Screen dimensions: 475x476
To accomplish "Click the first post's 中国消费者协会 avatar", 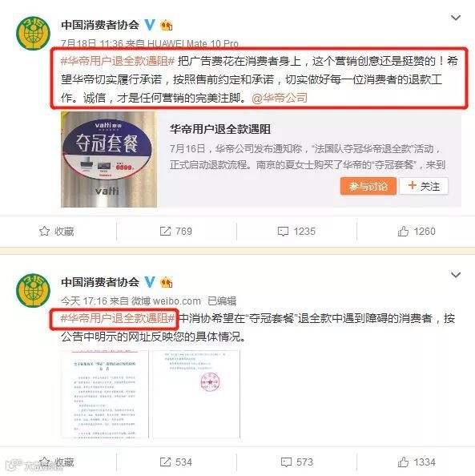I will tap(34, 34).
